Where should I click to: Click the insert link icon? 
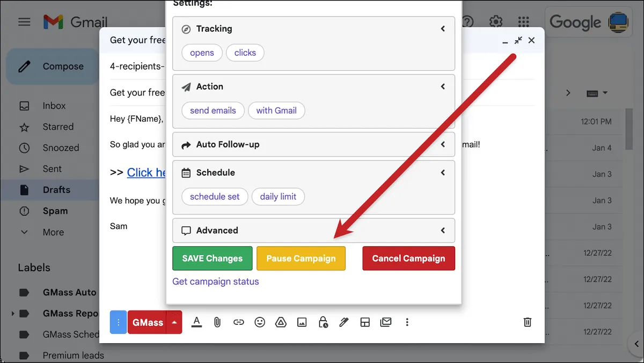239,322
